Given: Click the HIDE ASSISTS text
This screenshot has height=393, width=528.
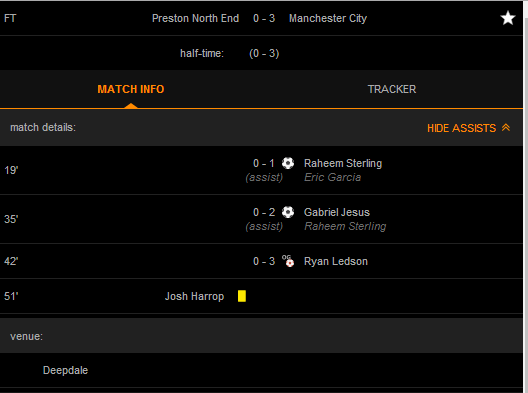Looking at the screenshot, I should 461,128.
